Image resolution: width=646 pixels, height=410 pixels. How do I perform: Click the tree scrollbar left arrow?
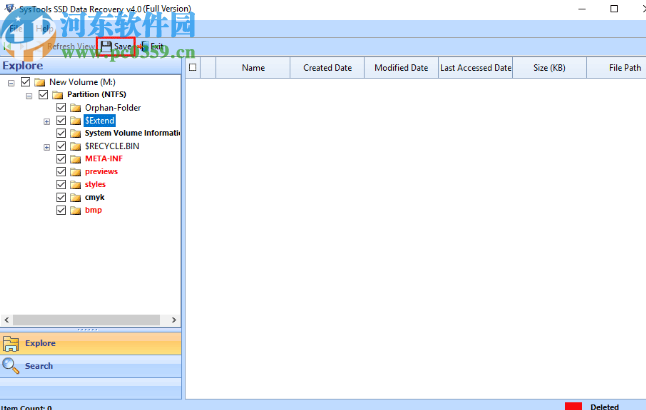[x=6, y=320]
